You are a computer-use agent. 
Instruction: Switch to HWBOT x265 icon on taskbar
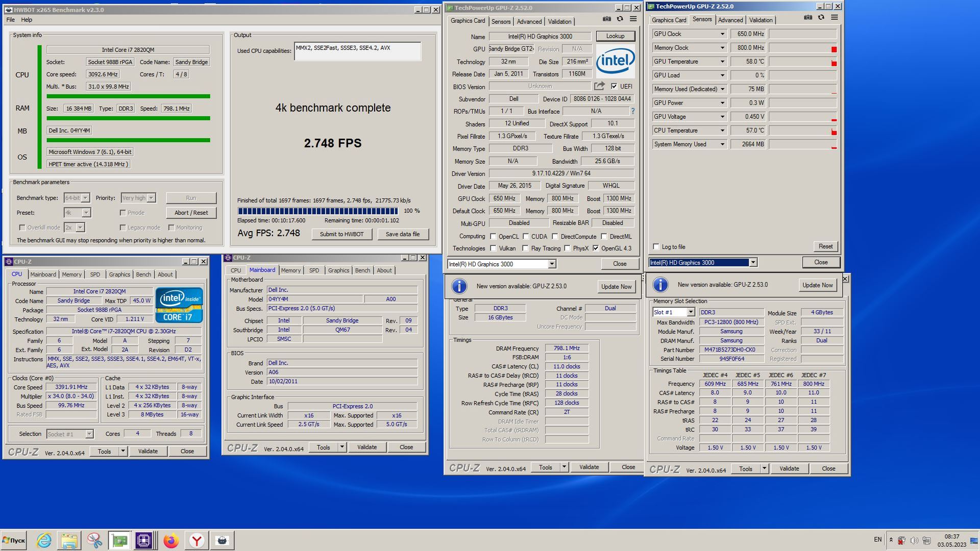pos(222,540)
